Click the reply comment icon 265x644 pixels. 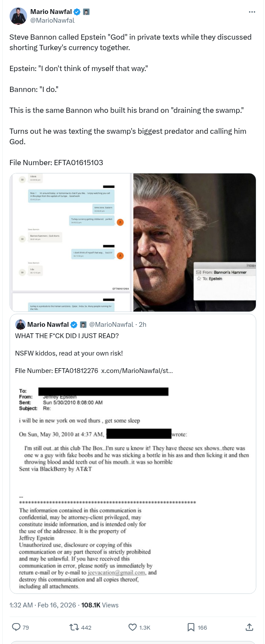pos(16,627)
